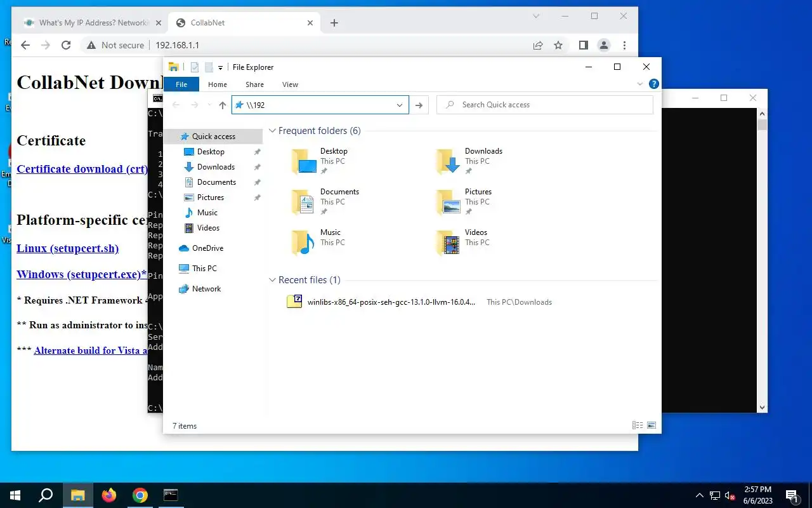Open the File ribbon tab
This screenshot has height=508, width=812.
(181, 84)
